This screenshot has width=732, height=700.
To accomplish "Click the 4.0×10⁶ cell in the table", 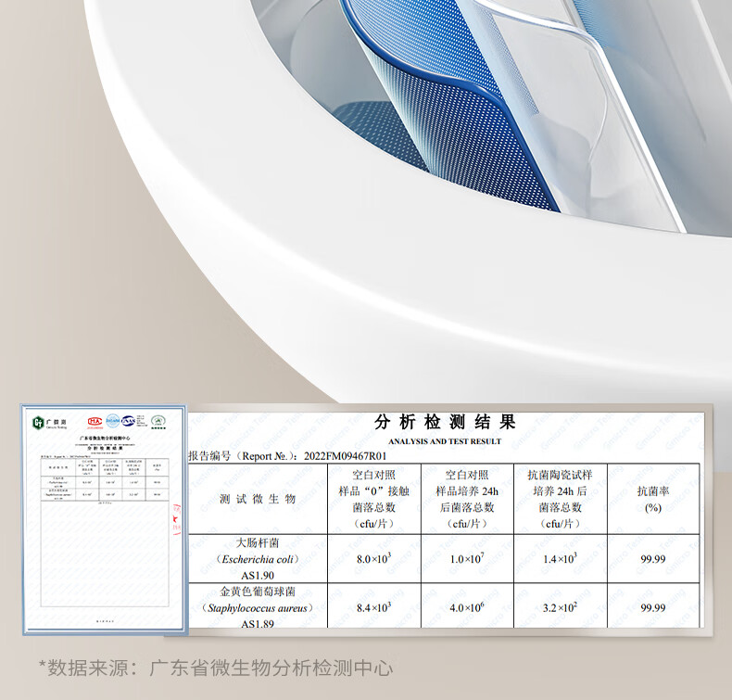I will pyautogui.click(x=467, y=607).
